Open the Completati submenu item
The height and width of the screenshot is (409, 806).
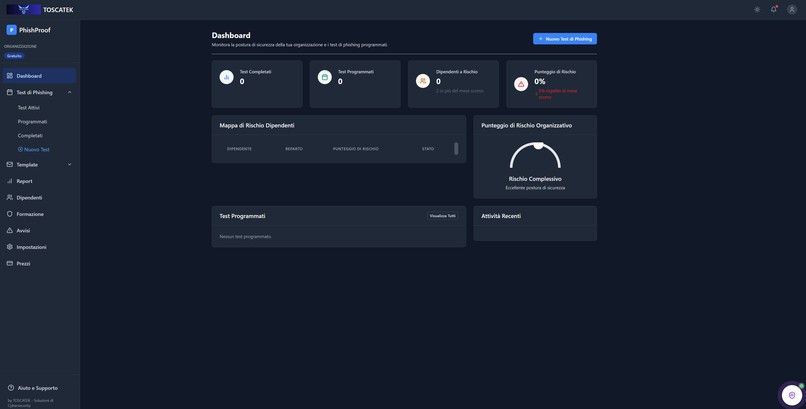click(x=30, y=136)
